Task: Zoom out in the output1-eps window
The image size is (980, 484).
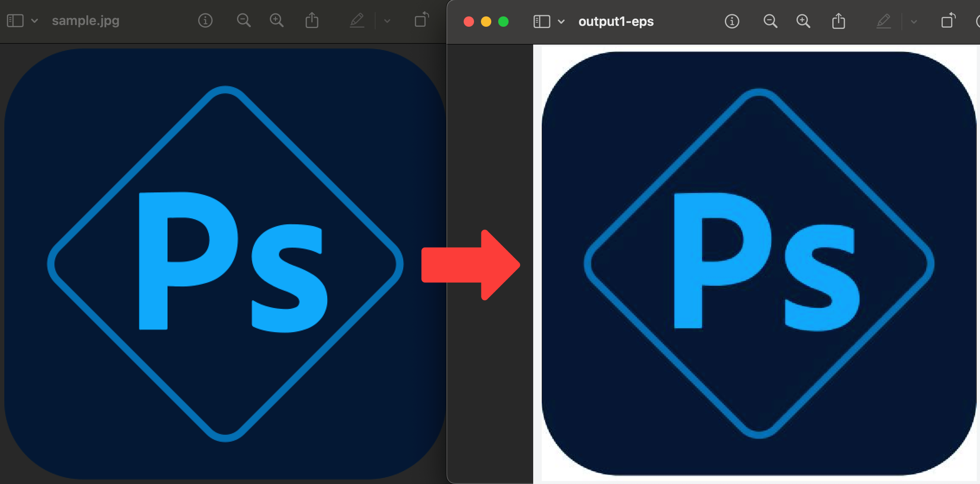Action: coord(770,21)
